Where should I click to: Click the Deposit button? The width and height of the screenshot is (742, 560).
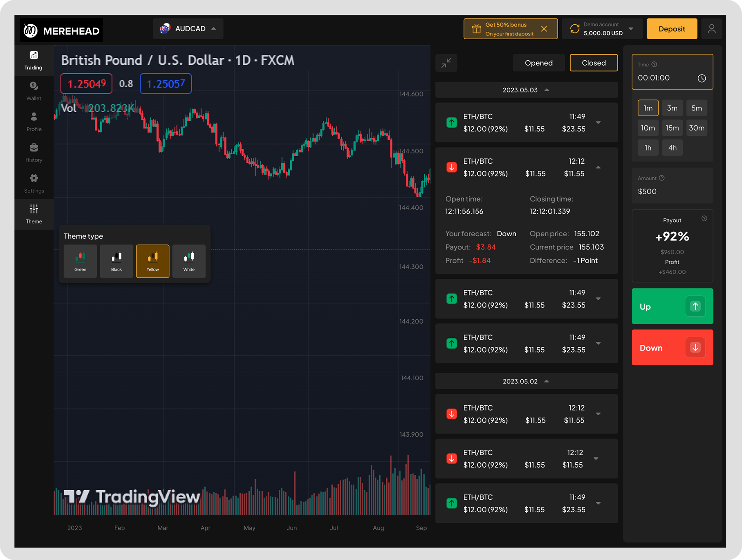click(x=672, y=29)
